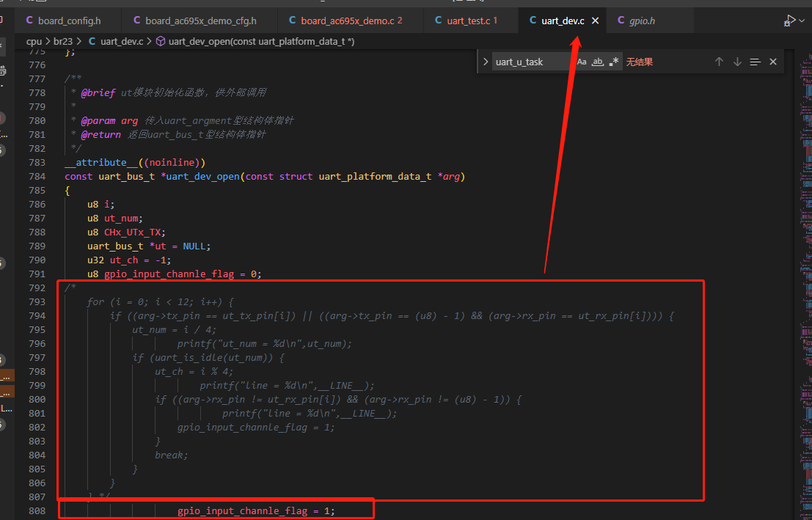Viewport: 812px width, 520px height.
Task: Go to next search match arrow
Action: (x=737, y=62)
